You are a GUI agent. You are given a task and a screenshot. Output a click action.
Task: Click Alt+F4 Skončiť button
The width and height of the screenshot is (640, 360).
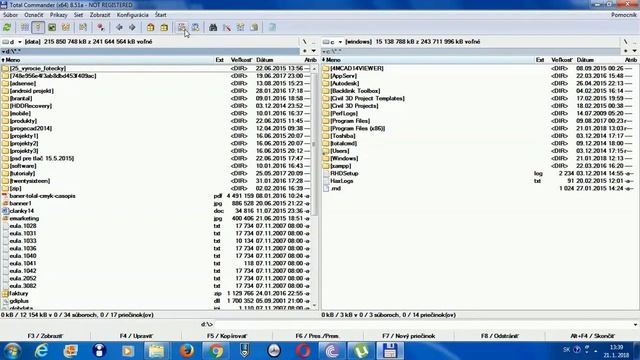(x=592, y=336)
